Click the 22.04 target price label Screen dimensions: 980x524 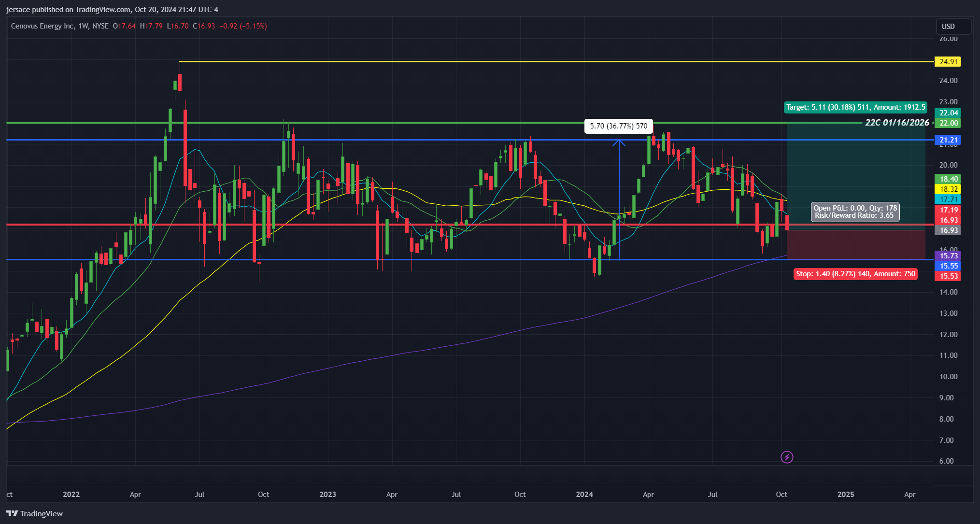point(948,113)
